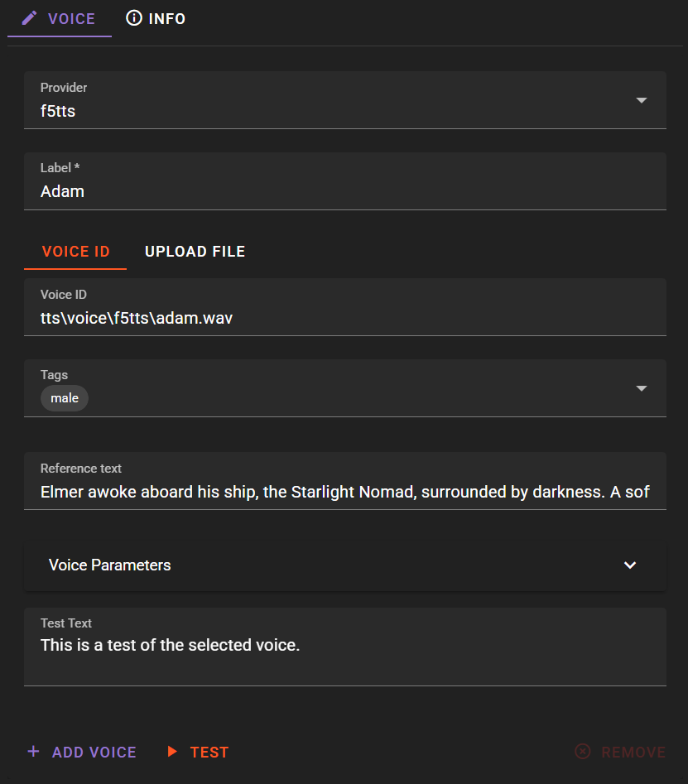
Task: Click the Voice ID path field
Action: (x=345, y=307)
